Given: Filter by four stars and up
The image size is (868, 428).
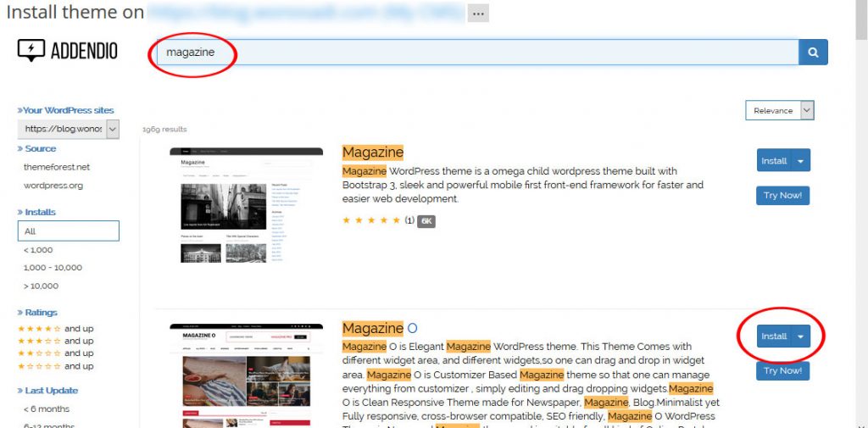Looking at the screenshot, I should click(55, 328).
